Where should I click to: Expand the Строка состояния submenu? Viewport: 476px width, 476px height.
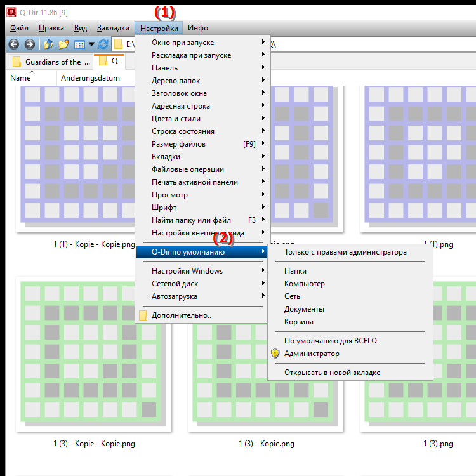coord(202,131)
